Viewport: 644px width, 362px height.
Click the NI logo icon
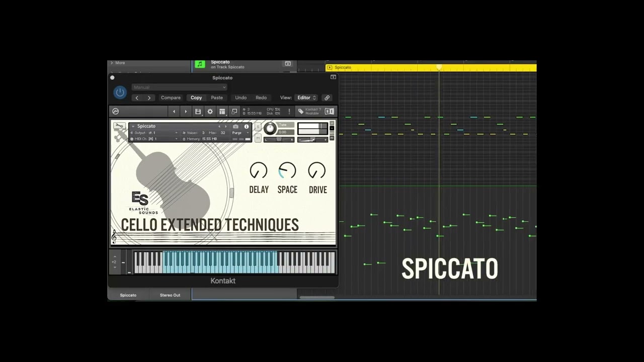pos(329,112)
